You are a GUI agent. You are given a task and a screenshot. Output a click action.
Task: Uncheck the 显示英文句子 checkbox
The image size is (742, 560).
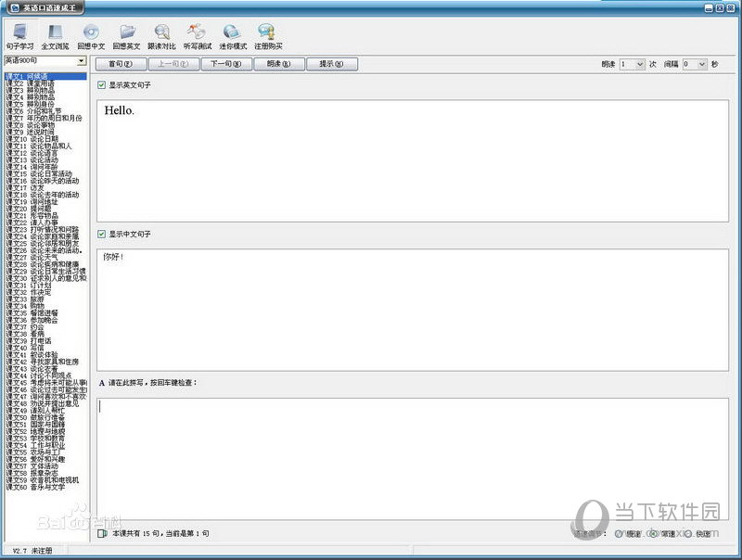101,85
